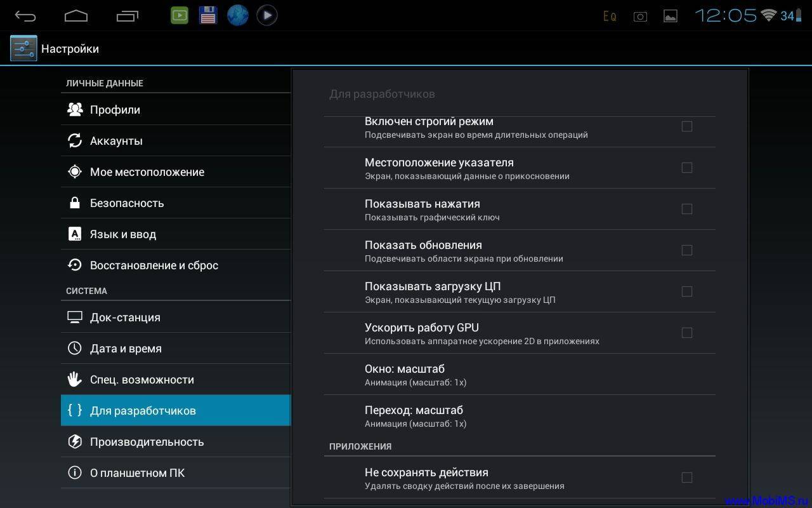Viewport: 812px width, 508px height.
Task: Tap the green video player shortcut
Action: tap(180, 15)
